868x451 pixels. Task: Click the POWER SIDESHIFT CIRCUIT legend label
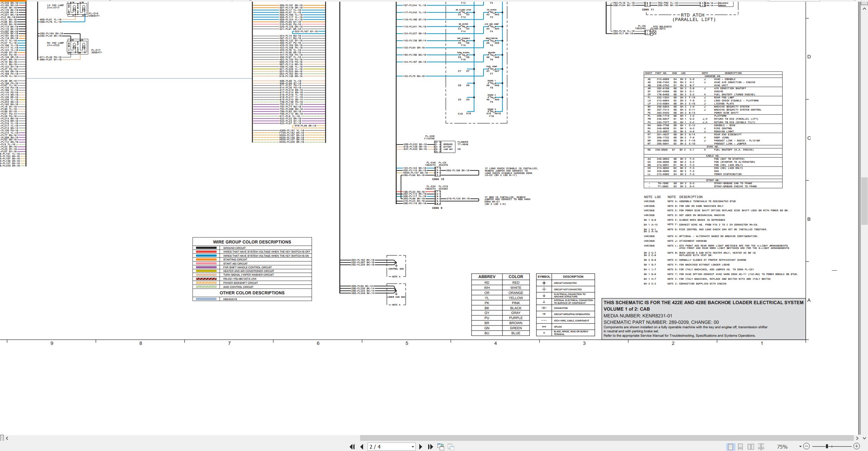tap(240, 283)
